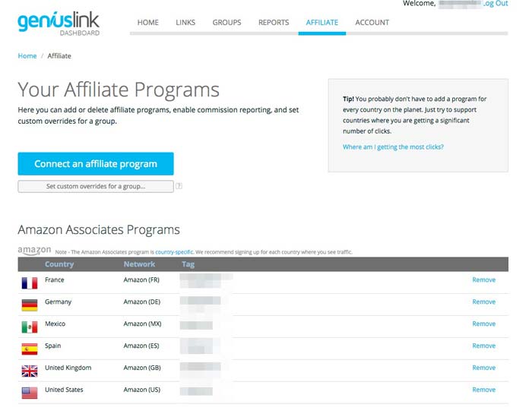Remove the Mexico Amazon program
This screenshot has width=532, height=420.
click(484, 324)
